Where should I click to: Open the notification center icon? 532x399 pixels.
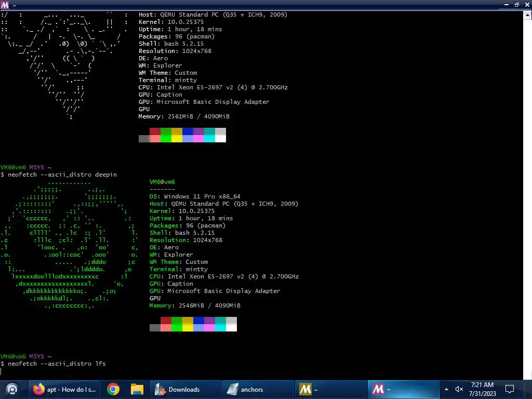[x=510, y=389]
